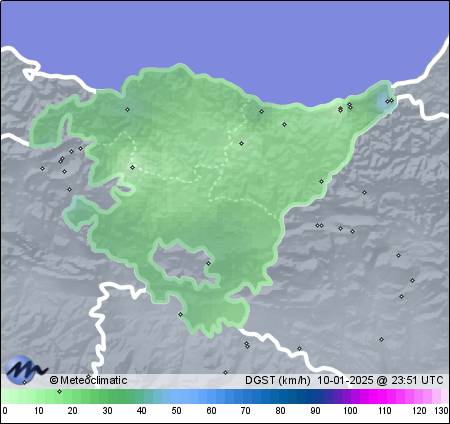Viewport: 450px width, 424px height.
Task: Click the northwesternmost station marker inside the green region
Action: pyautogui.click(x=127, y=109)
